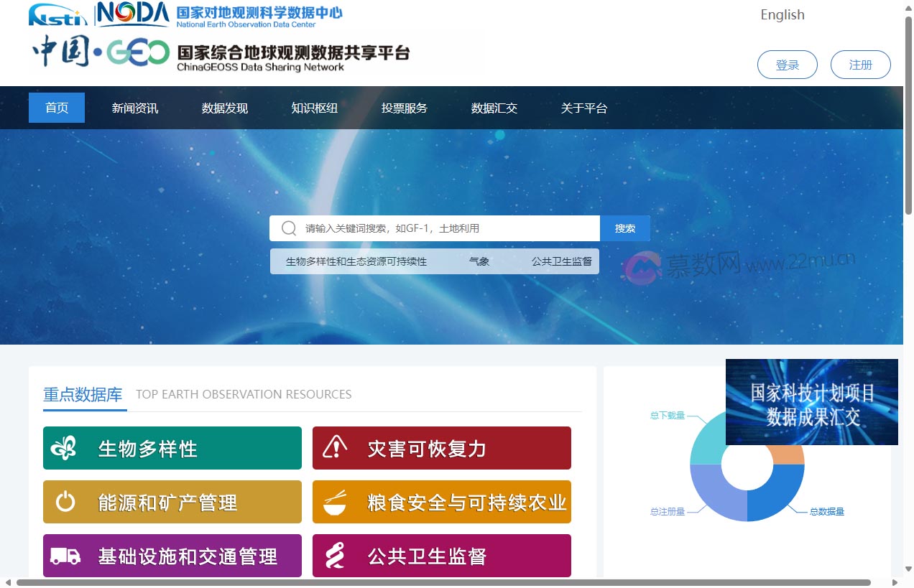Image resolution: width=914 pixels, height=588 pixels.
Task: Click the warning triangle icon on 灾害可恢复力
Action: click(335, 448)
